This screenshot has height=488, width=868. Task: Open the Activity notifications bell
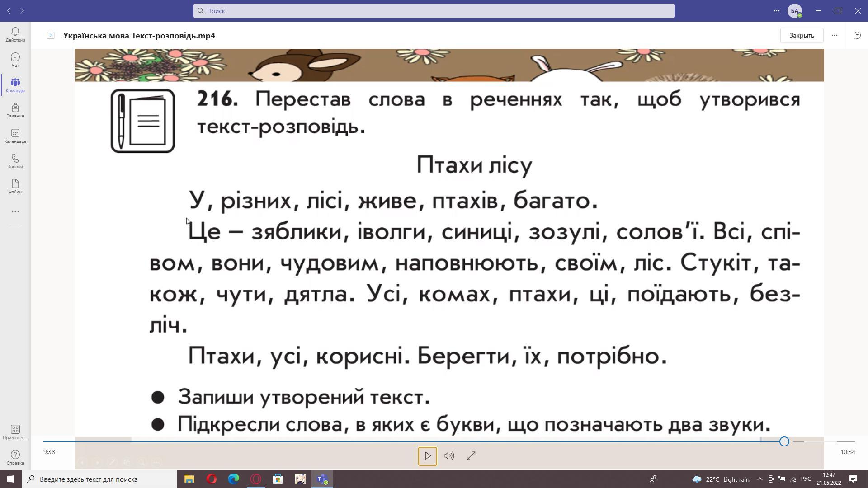pos(15,34)
